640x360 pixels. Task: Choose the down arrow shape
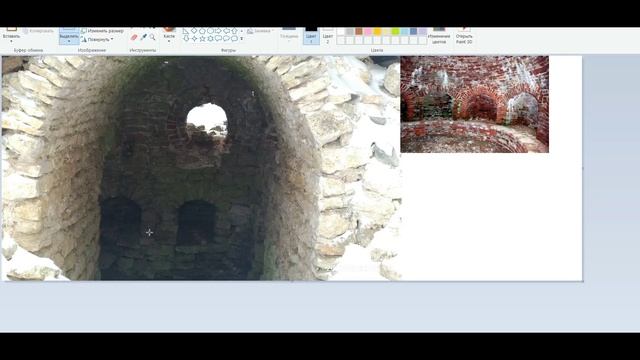(186, 38)
